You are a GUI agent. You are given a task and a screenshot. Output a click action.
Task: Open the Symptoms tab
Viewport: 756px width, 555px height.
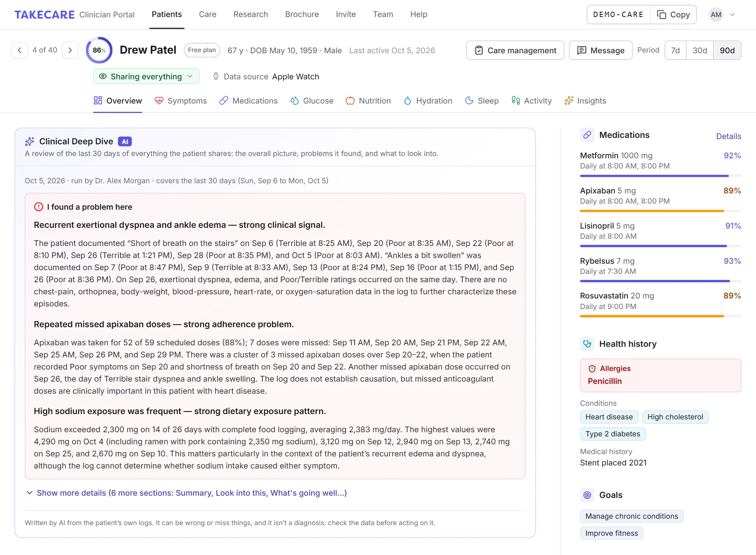pyautogui.click(x=181, y=101)
